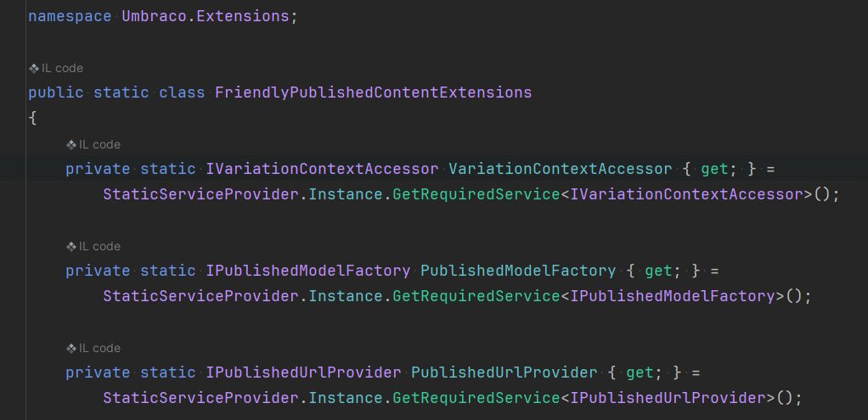Click the get accessor of PublishedUrlProvider

pyautogui.click(x=640, y=372)
